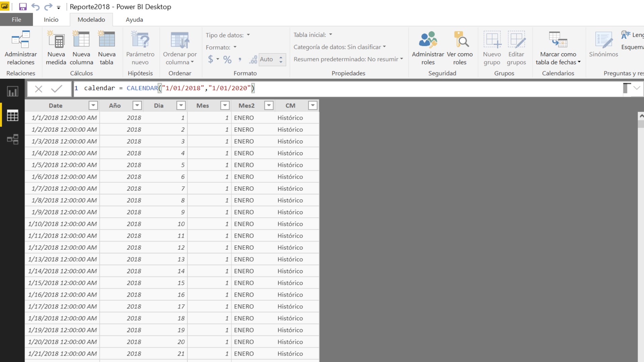Toggle thousands separator comma icon
Screen dimensions: 644x362
point(239,60)
